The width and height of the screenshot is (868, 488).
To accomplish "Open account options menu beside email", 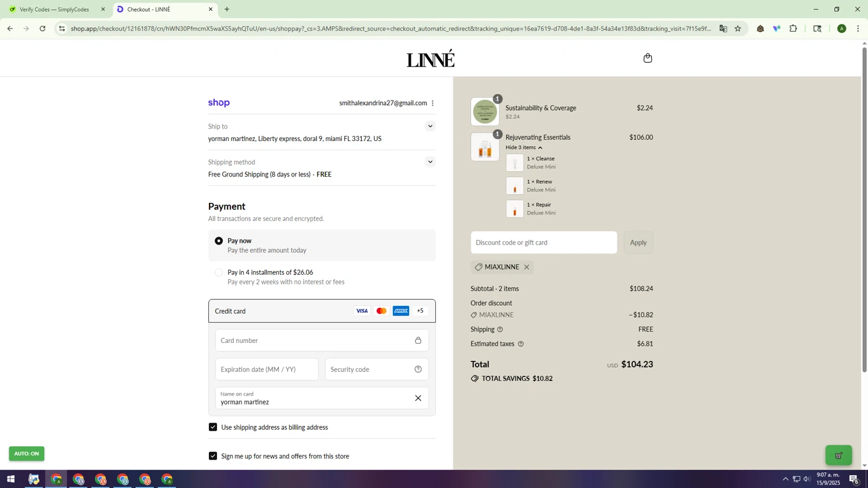I will point(432,103).
